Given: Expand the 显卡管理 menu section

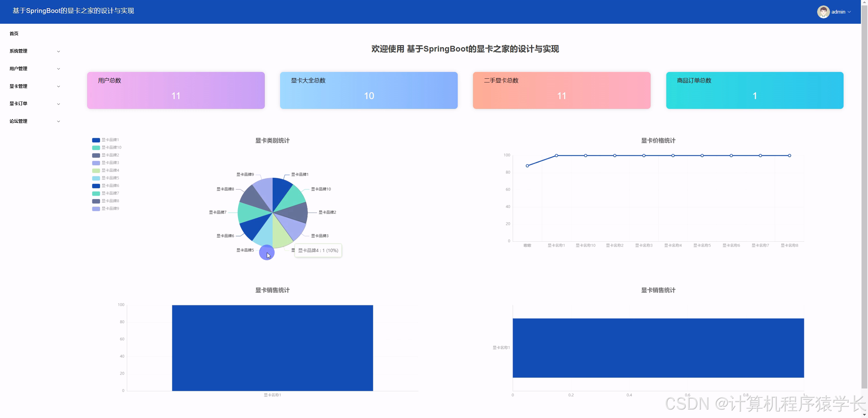Looking at the screenshot, I should point(34,86).
